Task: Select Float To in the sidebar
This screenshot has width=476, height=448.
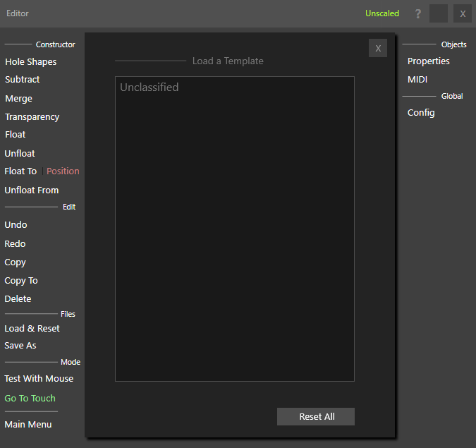Action: [x=20, y=171]
